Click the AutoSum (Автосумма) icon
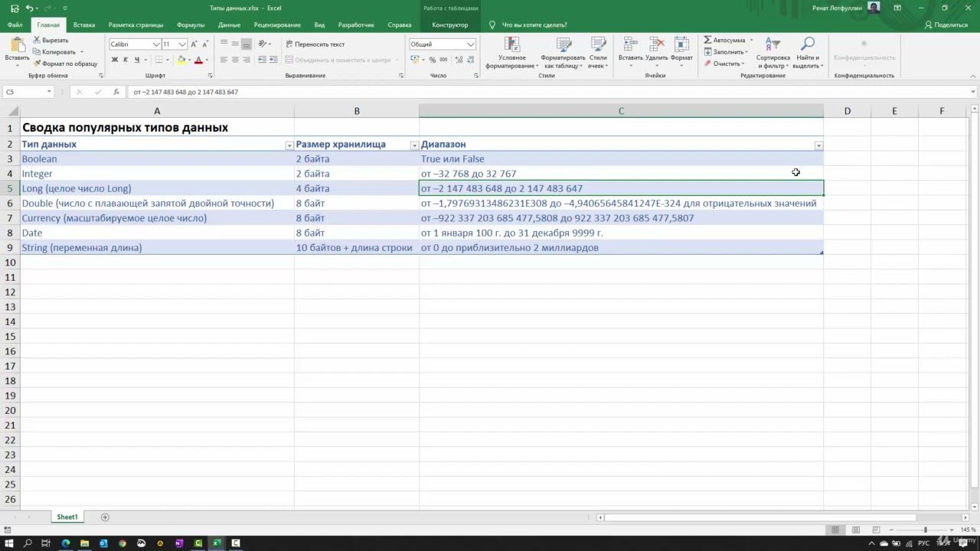Viewport: 980px width, 551px height. [x=708, y=40]
